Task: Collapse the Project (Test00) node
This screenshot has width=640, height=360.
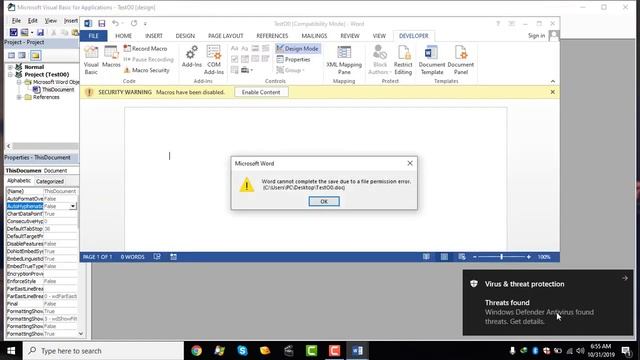Action: [10, 75]
